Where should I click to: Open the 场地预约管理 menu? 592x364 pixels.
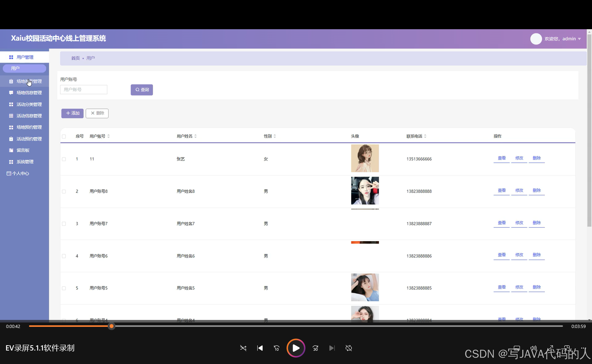click(x=24, y=127)
